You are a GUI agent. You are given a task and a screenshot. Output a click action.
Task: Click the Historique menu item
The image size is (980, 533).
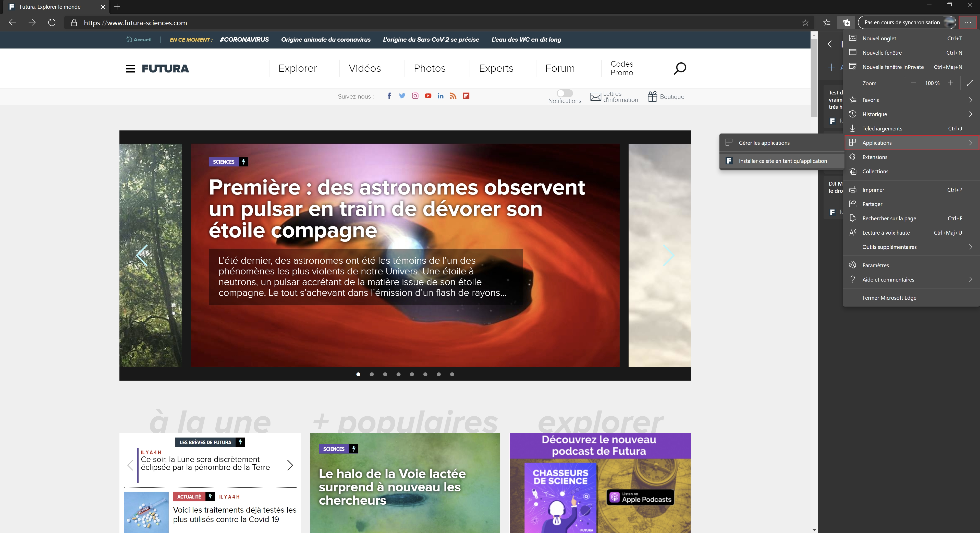pyautogui.click(x=911, y=114)
